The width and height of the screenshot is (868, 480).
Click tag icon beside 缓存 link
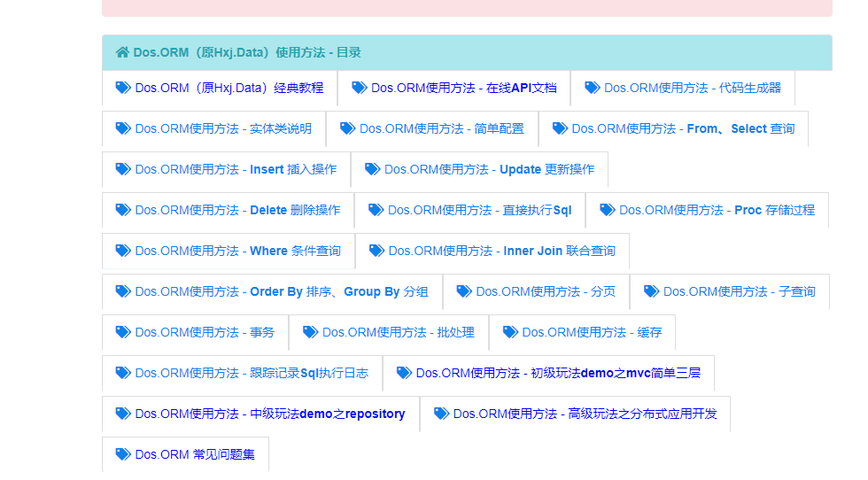(510, 331)
